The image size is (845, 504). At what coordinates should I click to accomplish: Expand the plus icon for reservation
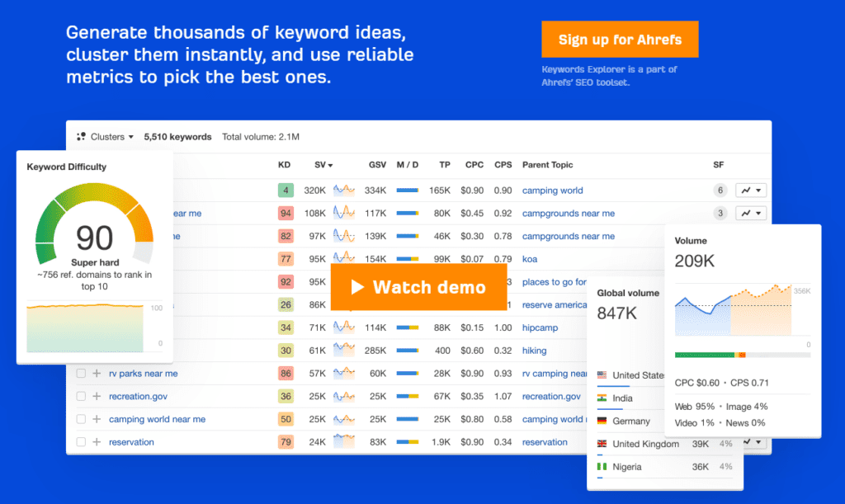pyautogui.click(x=97, y=442)
